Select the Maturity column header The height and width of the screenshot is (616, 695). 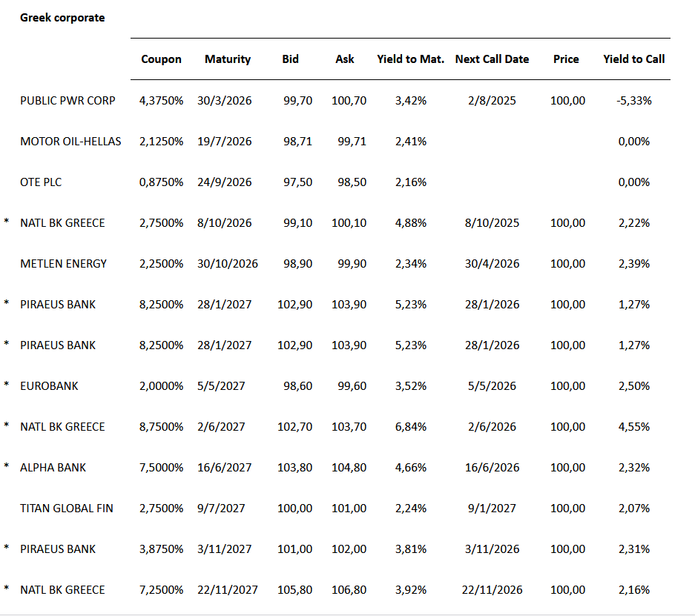(228, 59)
